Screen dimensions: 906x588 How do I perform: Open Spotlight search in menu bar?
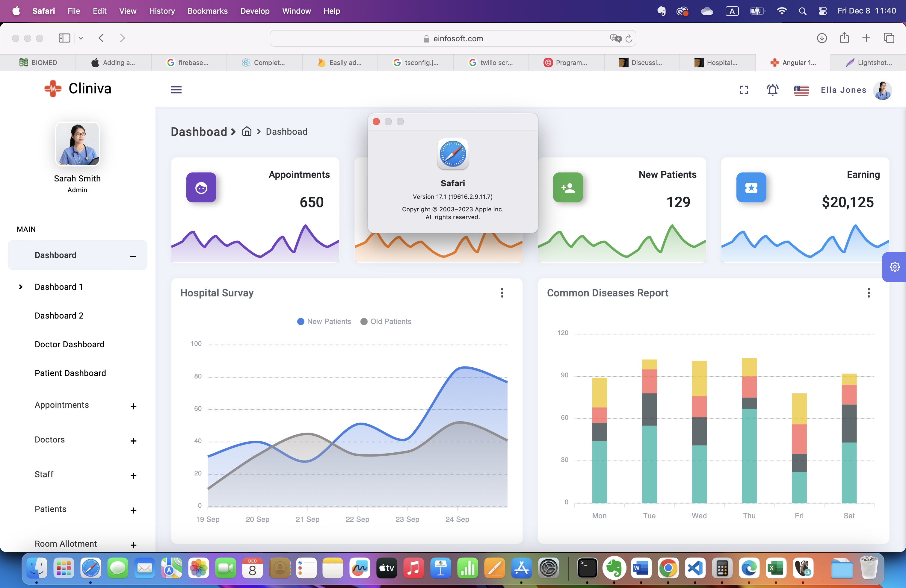802,11
